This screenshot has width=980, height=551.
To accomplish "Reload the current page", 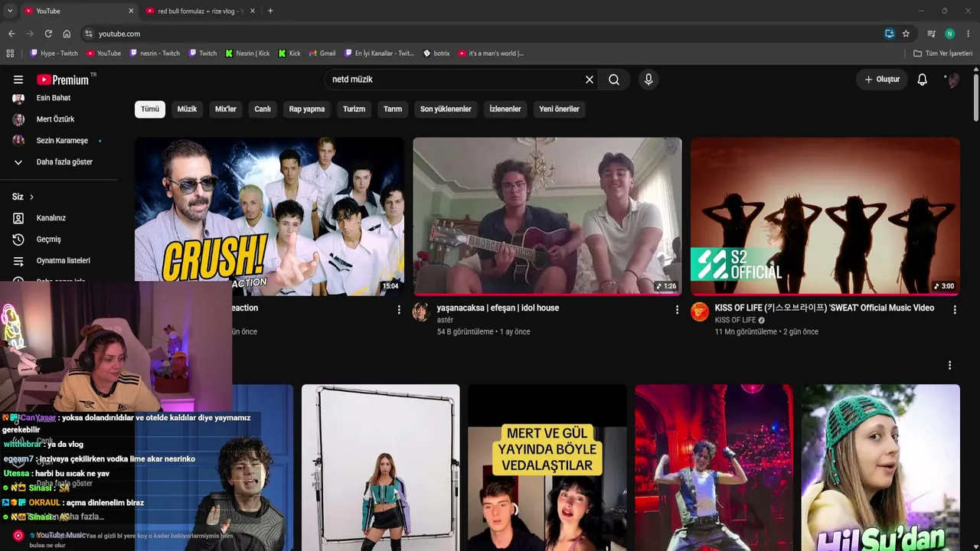I will pos(48,34).
